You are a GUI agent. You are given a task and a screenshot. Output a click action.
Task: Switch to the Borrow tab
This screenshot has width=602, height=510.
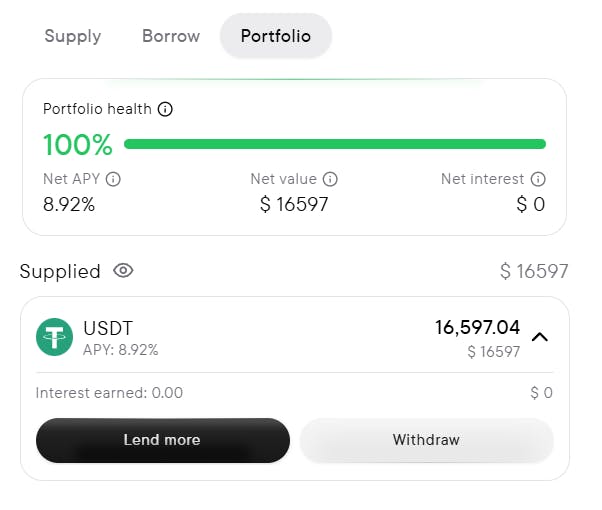[x=171, y=36]
